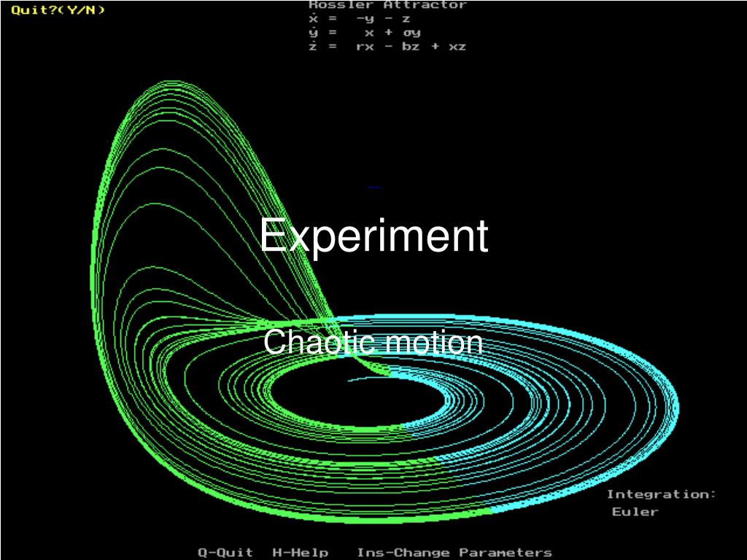Screen dimensions: 747x560
Task: Click Ins-Change Parameters in bottom bar
Action: pyautogui.click(x=454, y=553)
